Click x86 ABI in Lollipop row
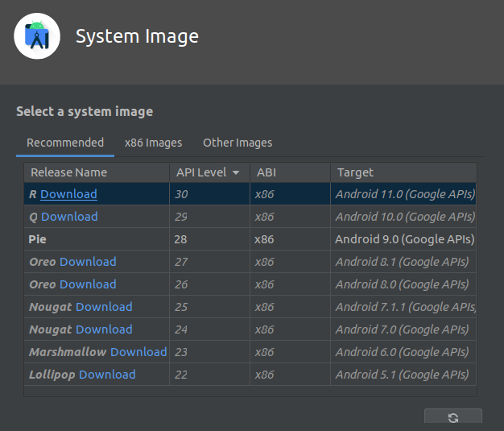The height and width of the screenshot is (431, 504). click(x=291, y=375)
